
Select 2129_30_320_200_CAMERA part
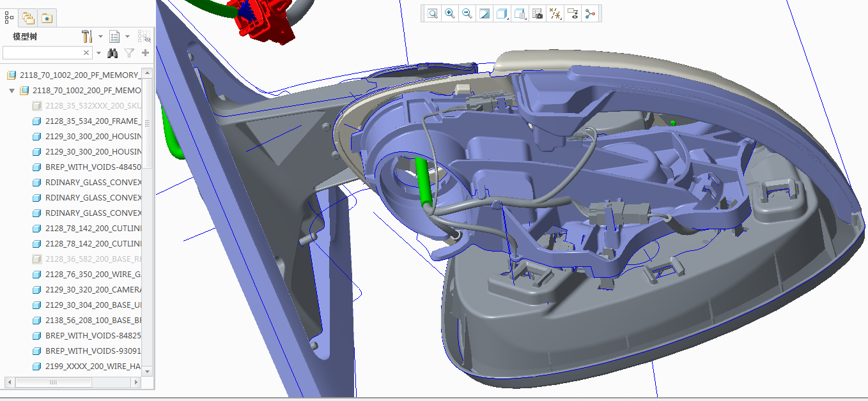pyautogui.click(x=87, y=290)
